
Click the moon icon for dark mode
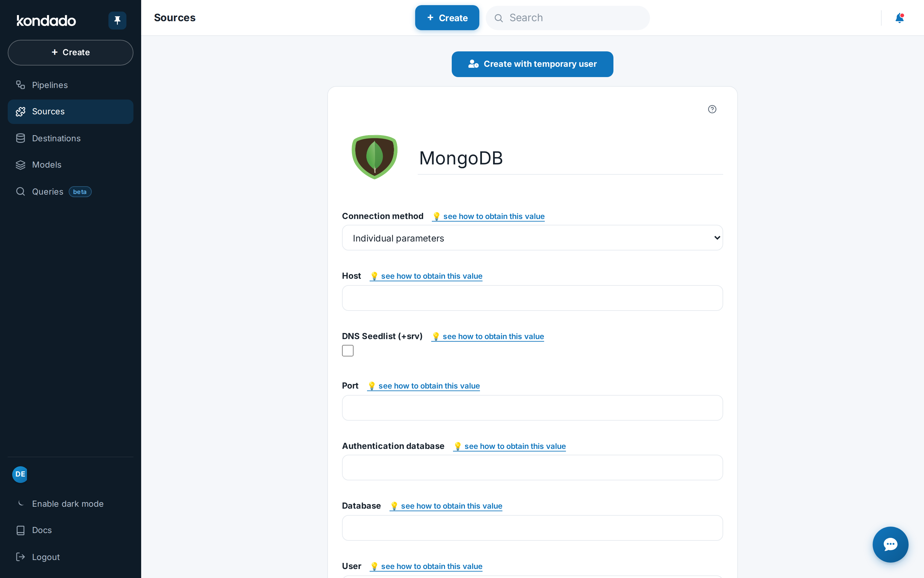coord(21,504)
